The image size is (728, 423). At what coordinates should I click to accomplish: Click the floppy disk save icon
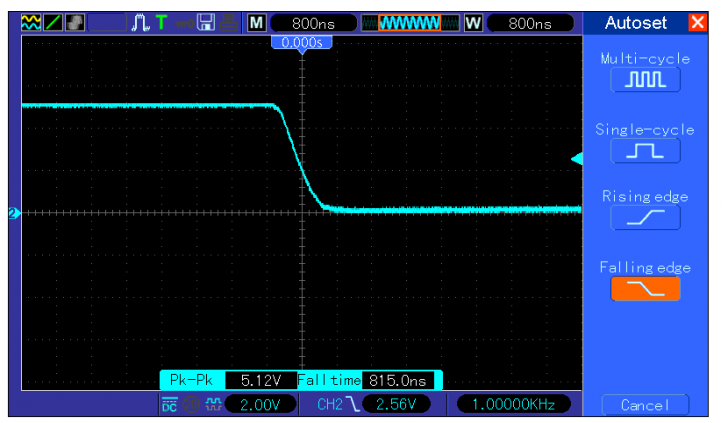205,22
